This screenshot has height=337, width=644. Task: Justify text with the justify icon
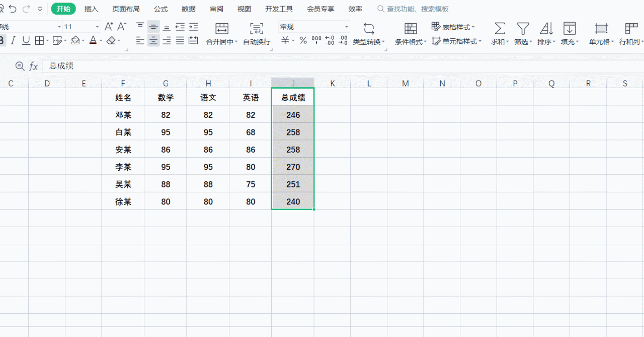click(x=180, y=41)
